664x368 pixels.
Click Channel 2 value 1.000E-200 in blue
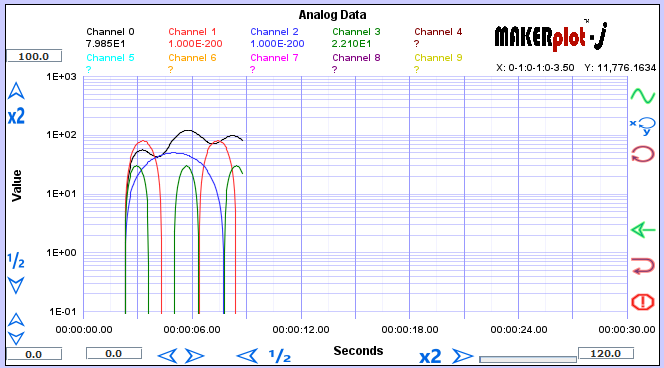(x=277, y=44)
